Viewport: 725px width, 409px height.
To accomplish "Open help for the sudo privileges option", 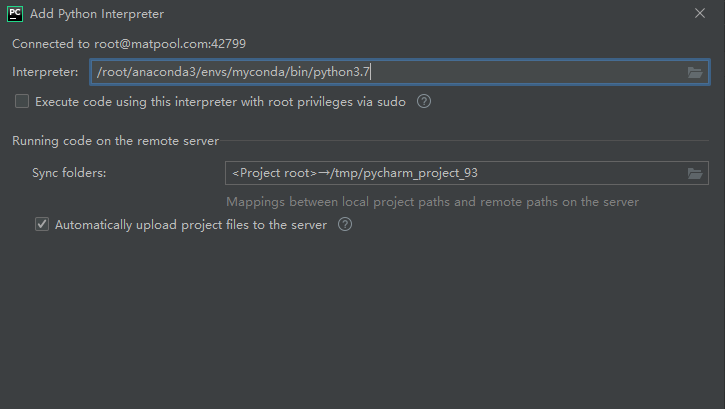I will [424, 101].
